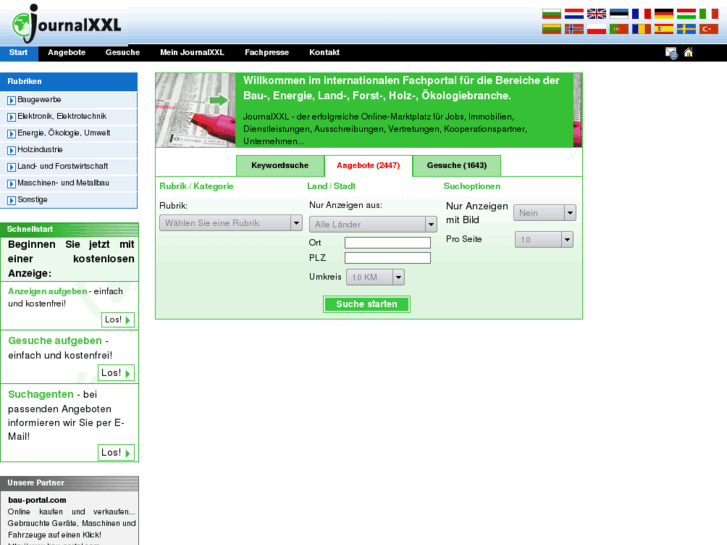Click the PLZ input field

pyautogui.click(x=388, y=258)
